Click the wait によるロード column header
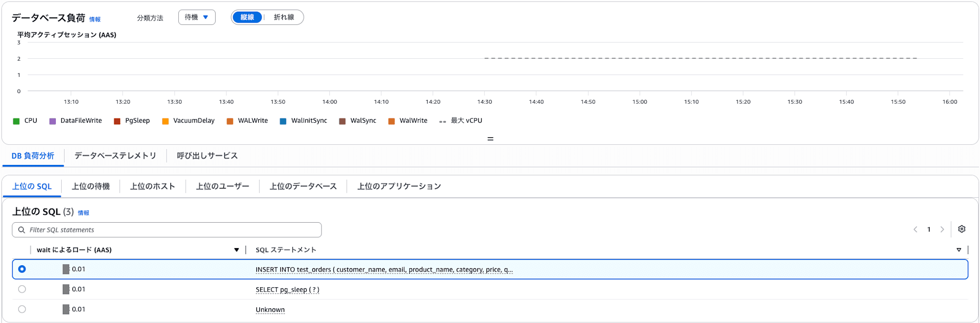Viewport: 980px width, 323px height. (74, 250)
